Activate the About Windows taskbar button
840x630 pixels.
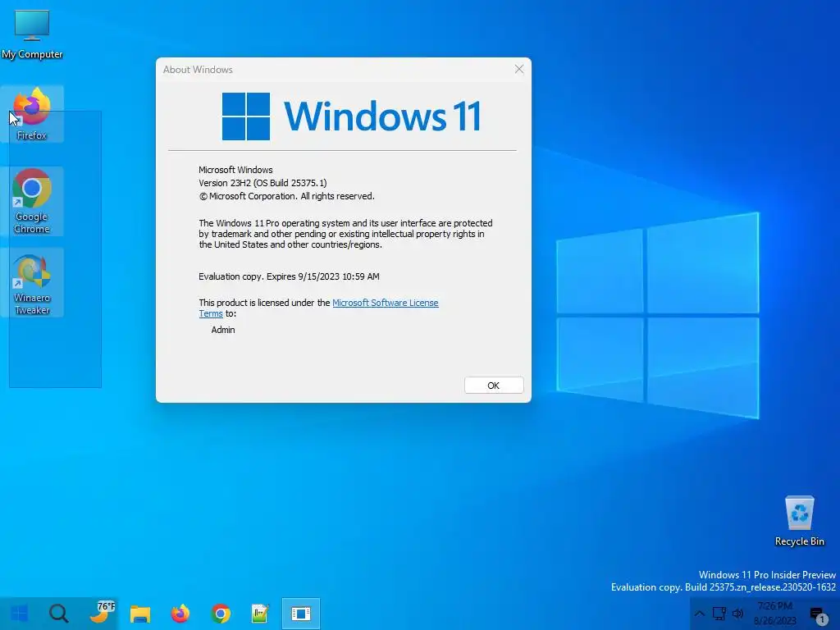301,614
